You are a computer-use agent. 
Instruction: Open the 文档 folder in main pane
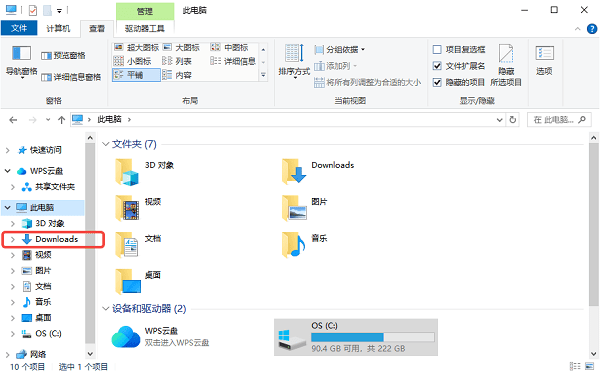point(139,245)
